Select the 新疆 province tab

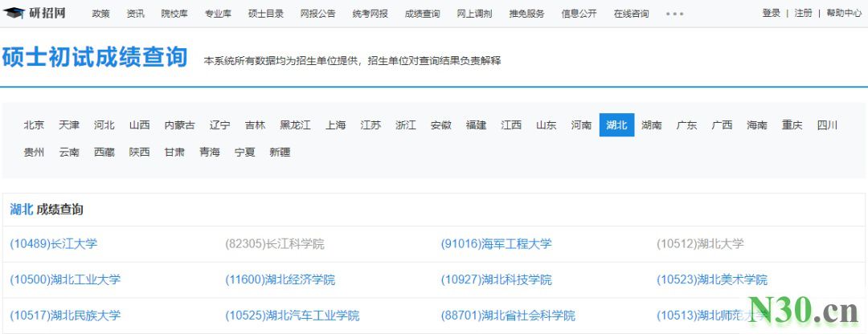pos(280,152)
